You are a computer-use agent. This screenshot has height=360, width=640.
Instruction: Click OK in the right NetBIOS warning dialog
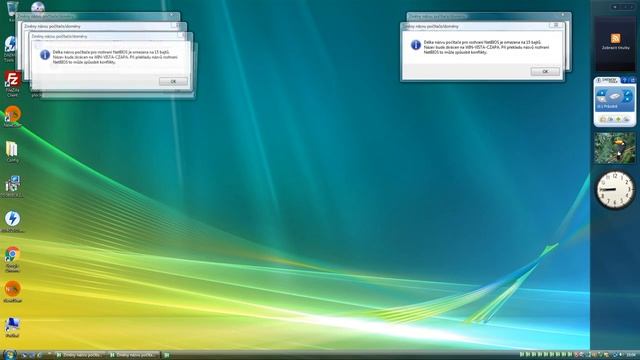pyautogui.click(x=545, y=71)
